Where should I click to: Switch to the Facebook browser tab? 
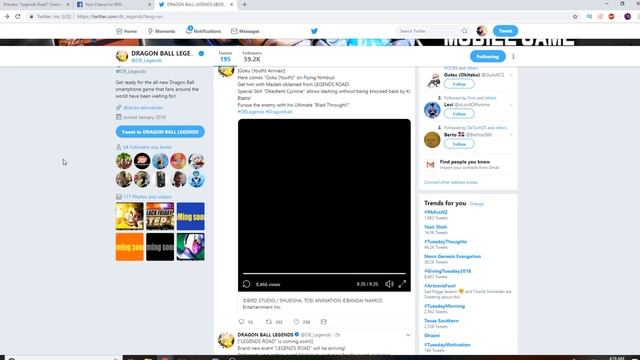click(x=114, y=4)
